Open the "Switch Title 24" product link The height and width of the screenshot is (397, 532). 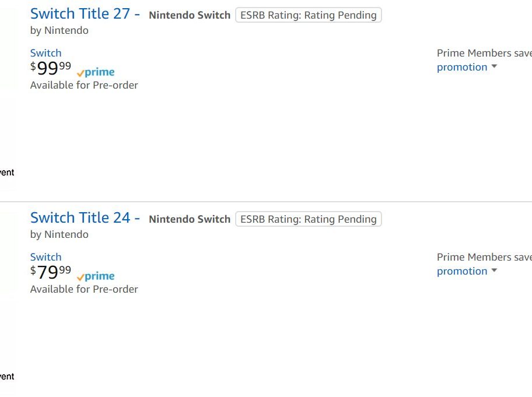(x=85, y=218)
